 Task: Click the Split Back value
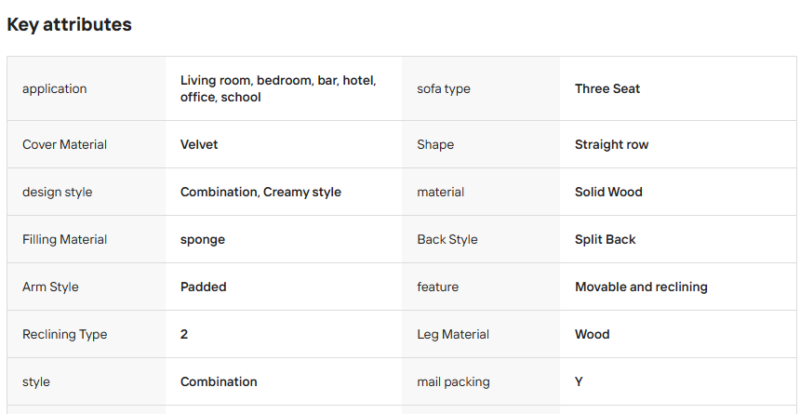[x=605, y=239]
